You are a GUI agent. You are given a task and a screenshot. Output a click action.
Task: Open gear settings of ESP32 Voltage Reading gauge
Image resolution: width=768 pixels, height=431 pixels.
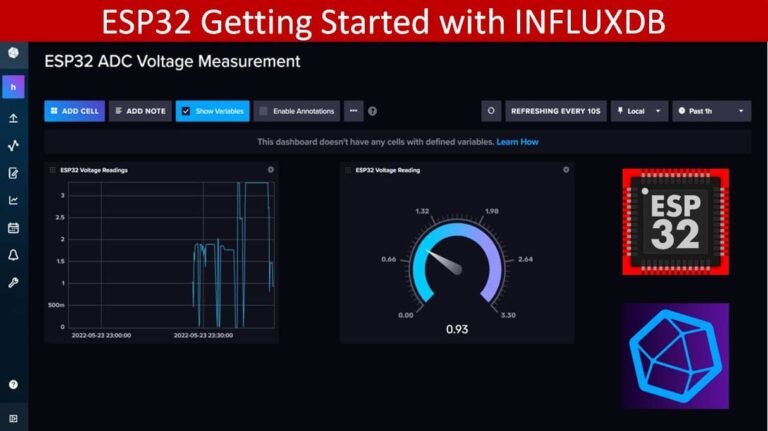point(566,169)
